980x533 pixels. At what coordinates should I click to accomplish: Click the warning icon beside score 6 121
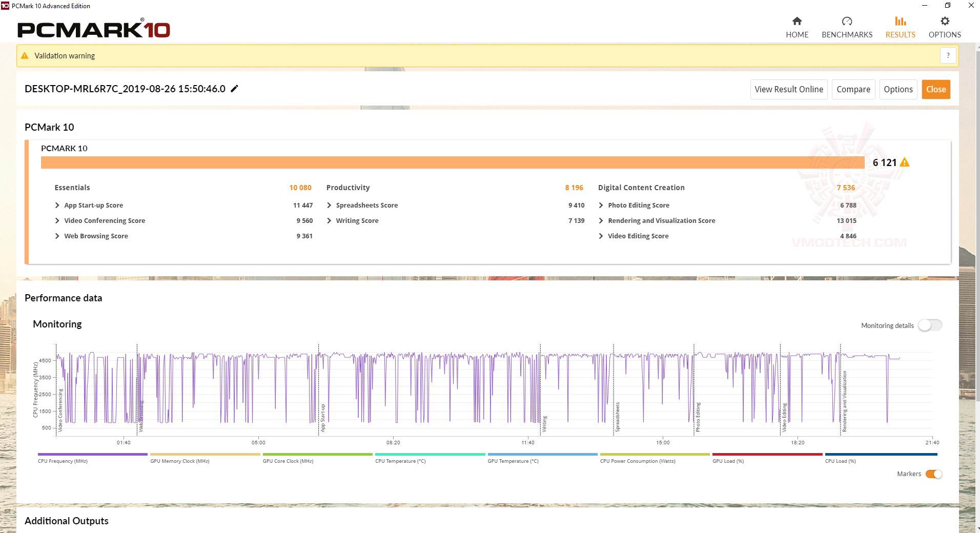tap(905, 162)
